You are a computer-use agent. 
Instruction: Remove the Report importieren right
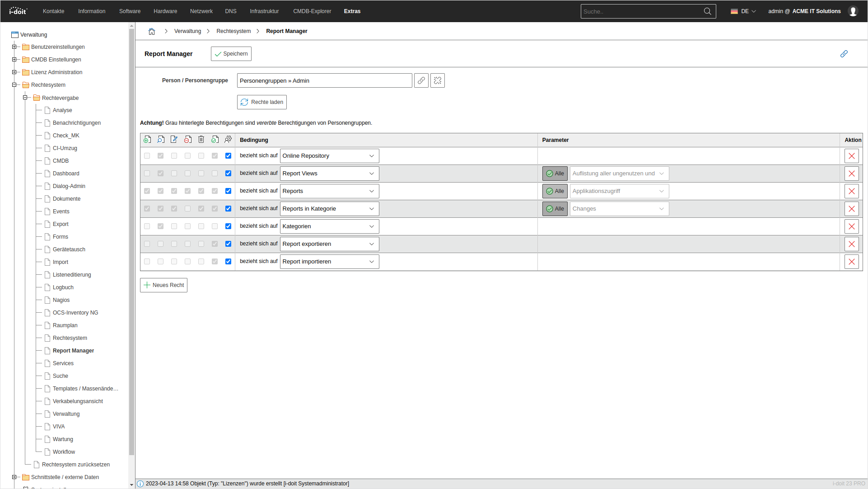click(851, 262)
